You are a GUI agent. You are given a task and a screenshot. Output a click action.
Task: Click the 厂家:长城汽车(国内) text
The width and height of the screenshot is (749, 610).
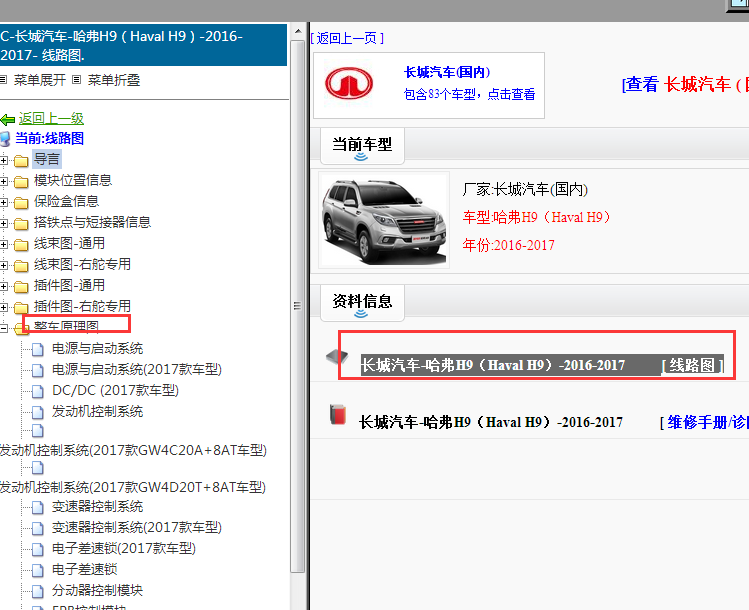(x=525, y=190)
